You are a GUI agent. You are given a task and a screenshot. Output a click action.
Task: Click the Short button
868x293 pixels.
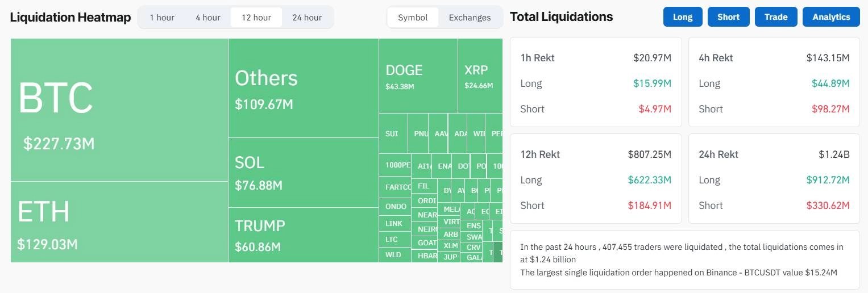[x=728, y=17]
